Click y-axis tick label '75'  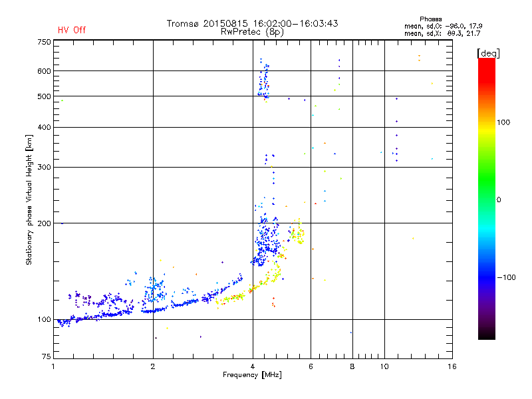47,356
